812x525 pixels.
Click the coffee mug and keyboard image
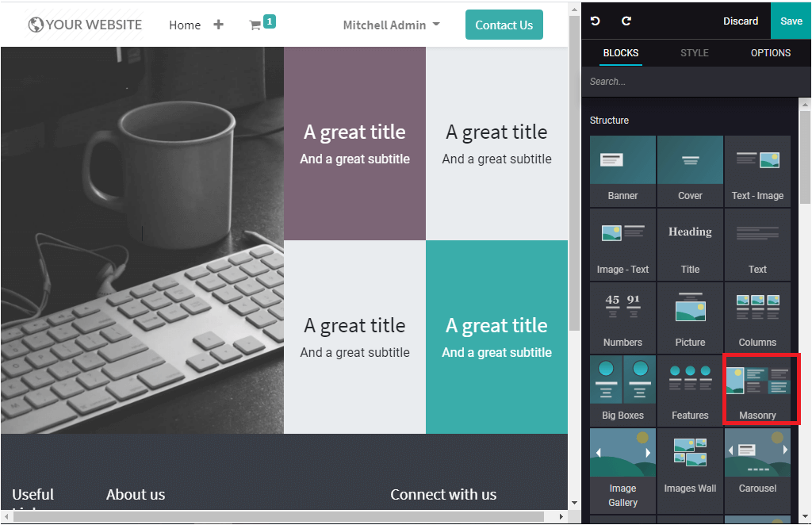142,240
